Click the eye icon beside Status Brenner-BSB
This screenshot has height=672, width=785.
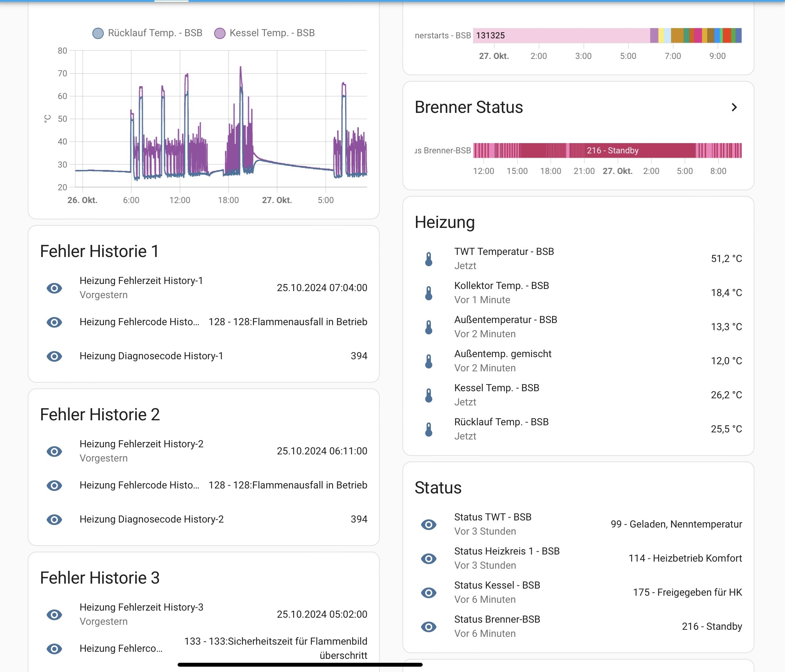pyautogui.click(x=428, y=627)
